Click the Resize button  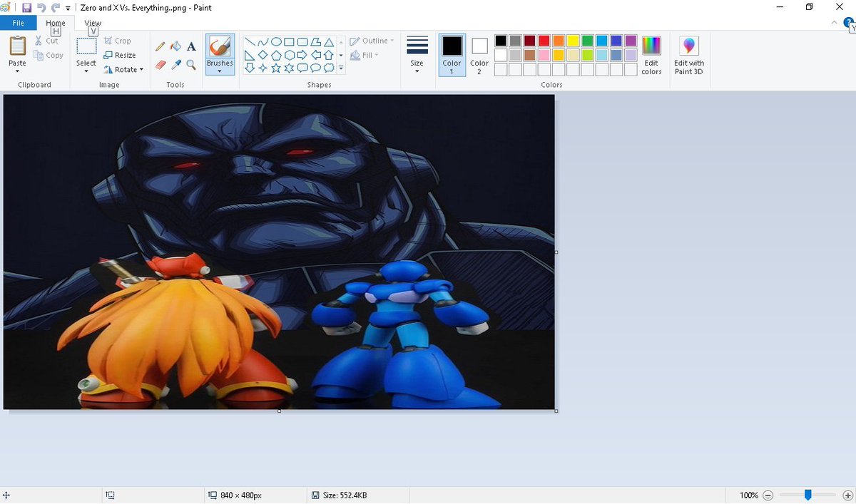pos(120,56)
